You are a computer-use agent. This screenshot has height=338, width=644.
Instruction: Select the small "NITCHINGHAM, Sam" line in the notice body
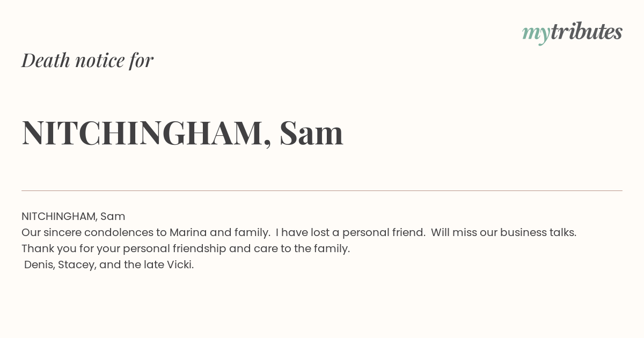[74, 216]
